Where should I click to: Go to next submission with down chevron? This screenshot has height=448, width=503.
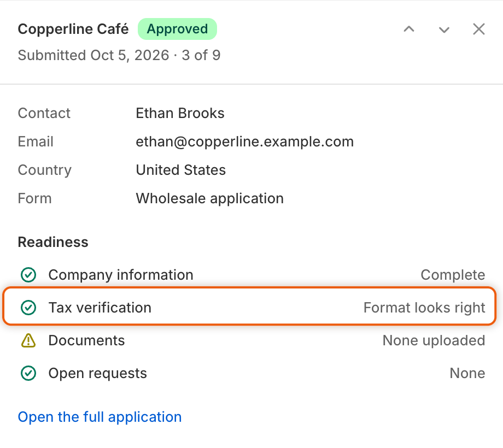coord(444,29)
